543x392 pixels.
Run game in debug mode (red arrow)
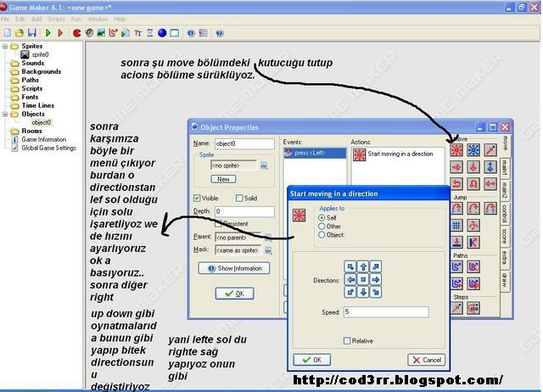pos(60,33)
